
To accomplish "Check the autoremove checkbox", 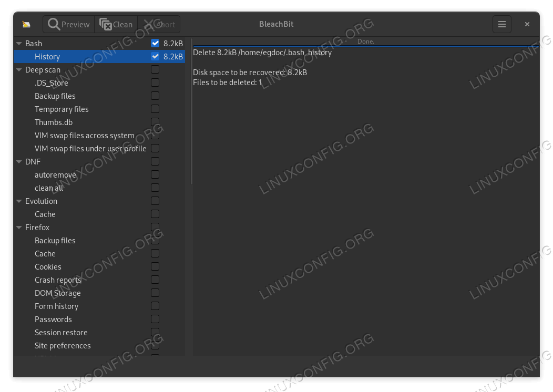I will click(155, 174).
